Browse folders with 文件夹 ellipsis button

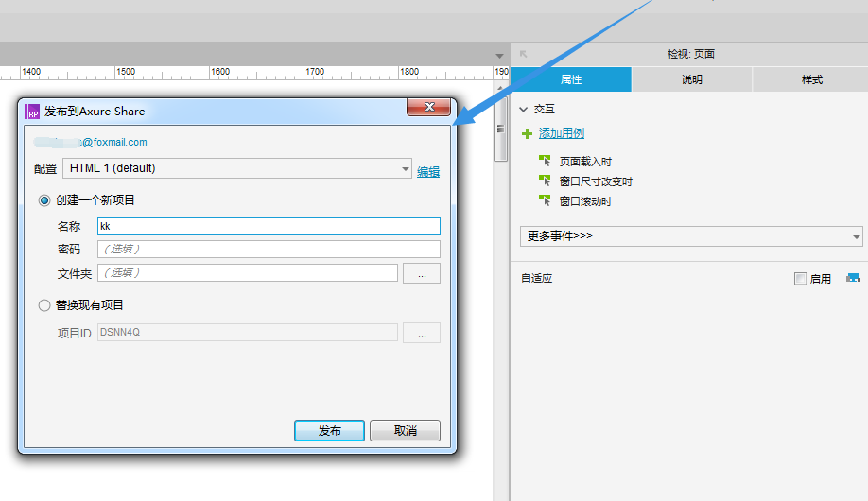pyautogui.click(x=422, y=273)
